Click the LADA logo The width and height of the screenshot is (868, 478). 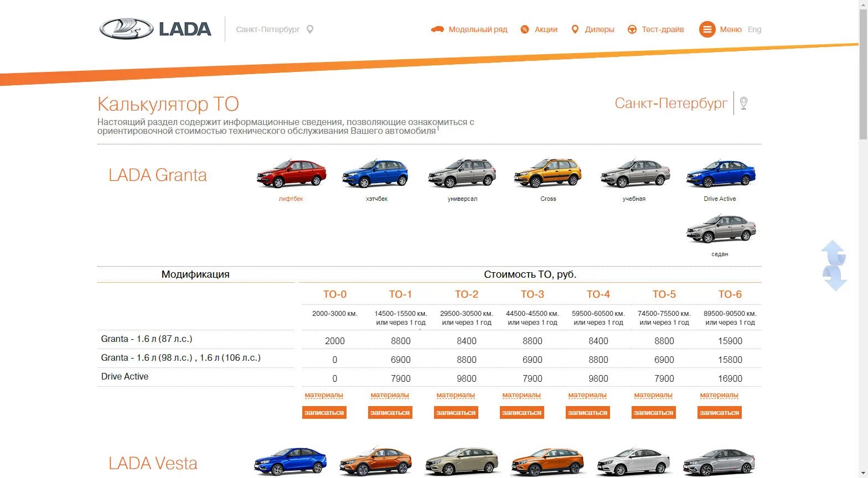(155, 29)
